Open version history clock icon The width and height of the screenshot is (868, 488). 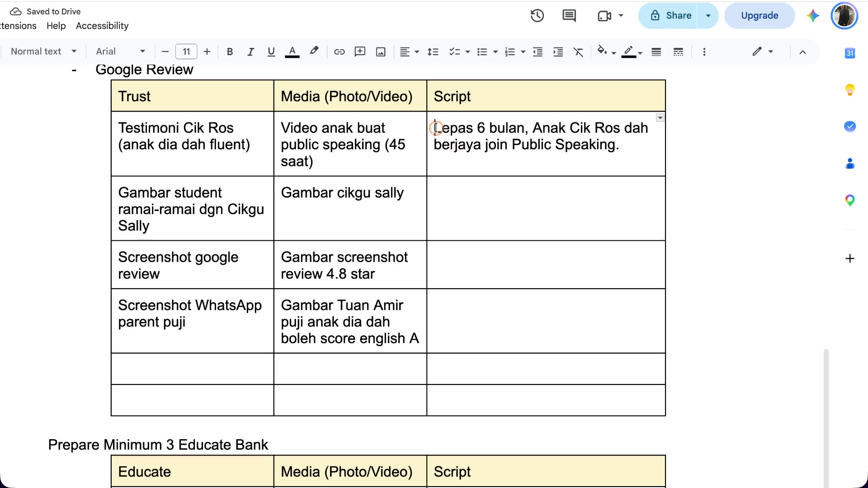click(x=537, y=16)
